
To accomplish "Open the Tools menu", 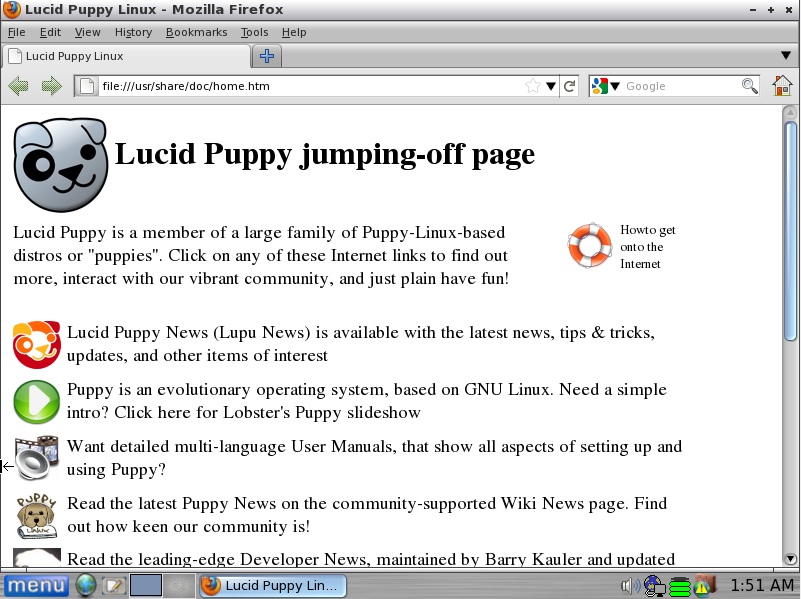I will pyautogui.click(x=254, y=32).
